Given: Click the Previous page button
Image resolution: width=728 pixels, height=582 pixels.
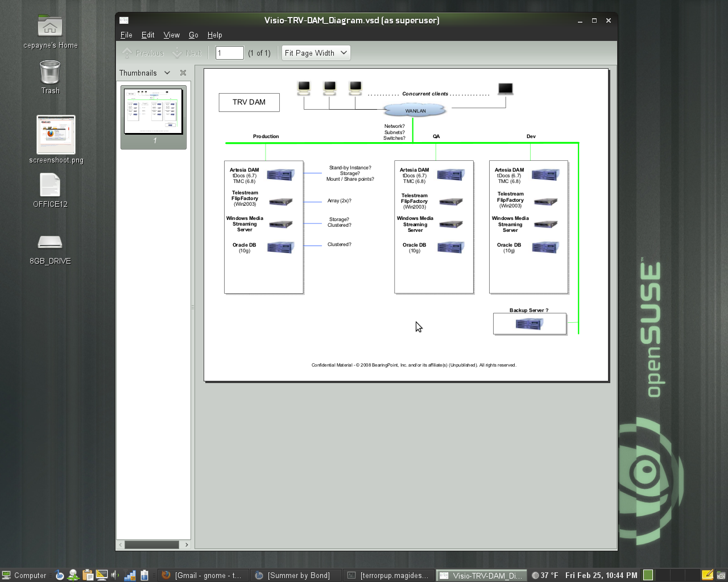Looking at the screenshot, I should click(143, 53).
